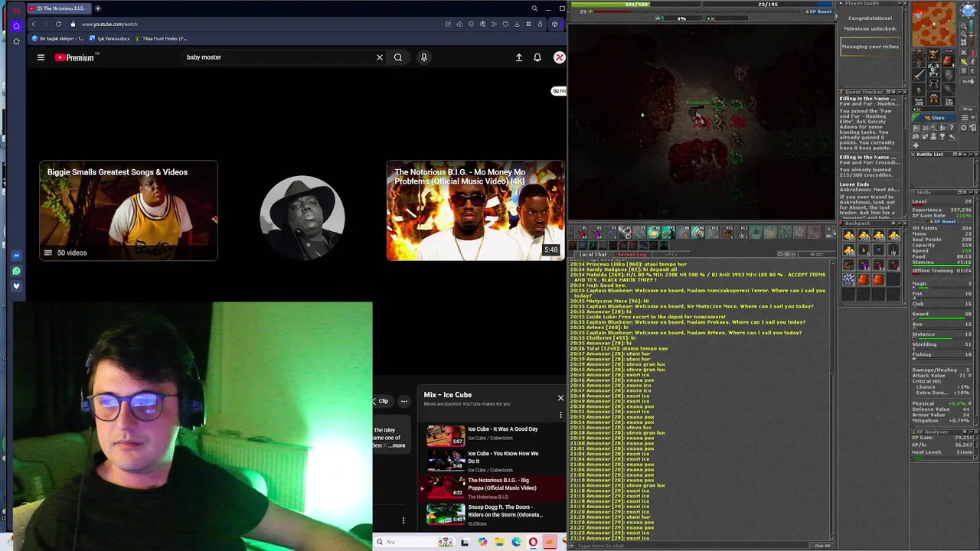
Task: Open the YouTube create upload icon
Action: [x=519, y=57]
